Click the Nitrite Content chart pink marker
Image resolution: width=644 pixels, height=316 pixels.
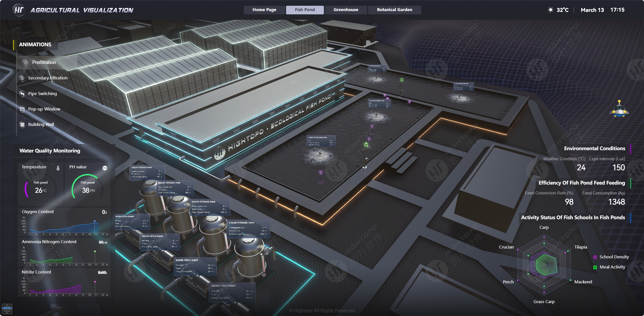tap(95, 282)
